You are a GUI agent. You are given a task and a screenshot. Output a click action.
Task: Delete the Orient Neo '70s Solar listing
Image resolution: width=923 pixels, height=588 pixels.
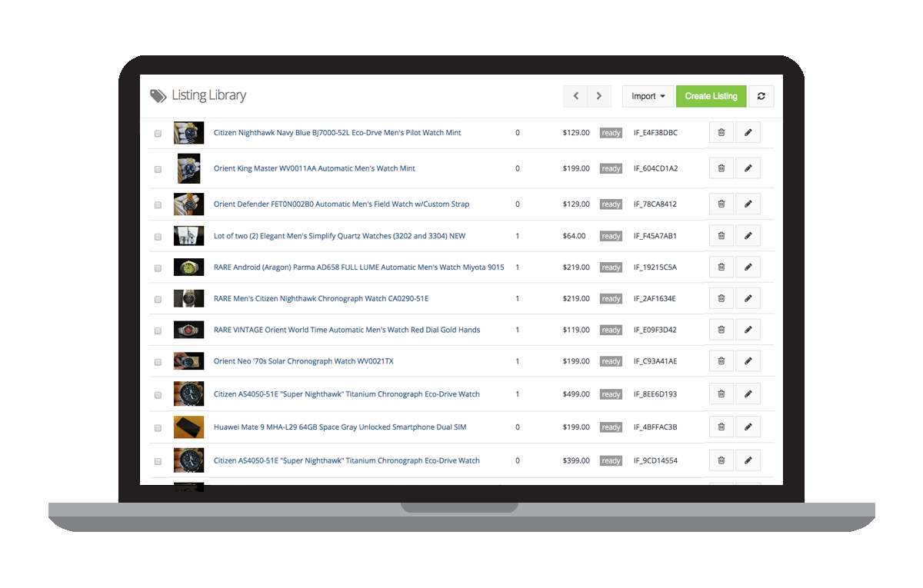721,361
